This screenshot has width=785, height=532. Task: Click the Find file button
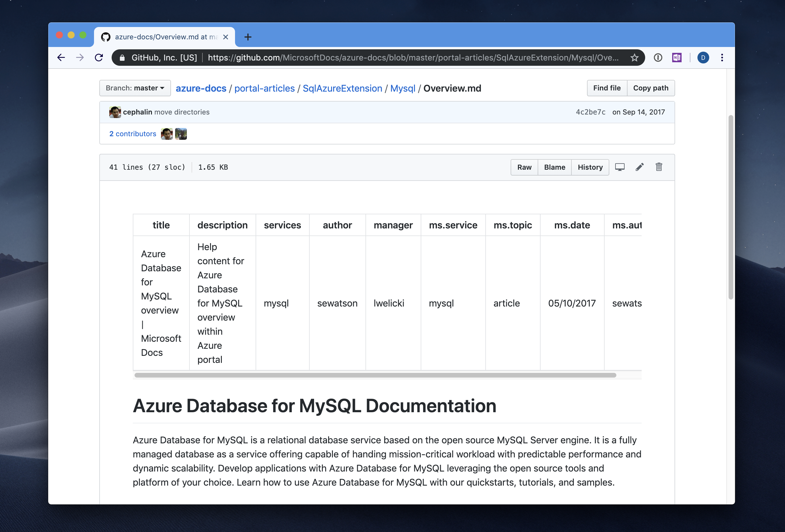[607, 88]
